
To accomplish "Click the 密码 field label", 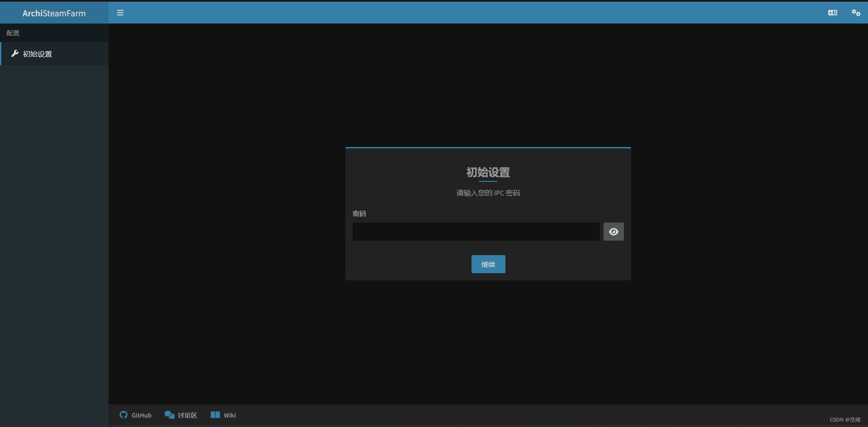I will 359,213.
